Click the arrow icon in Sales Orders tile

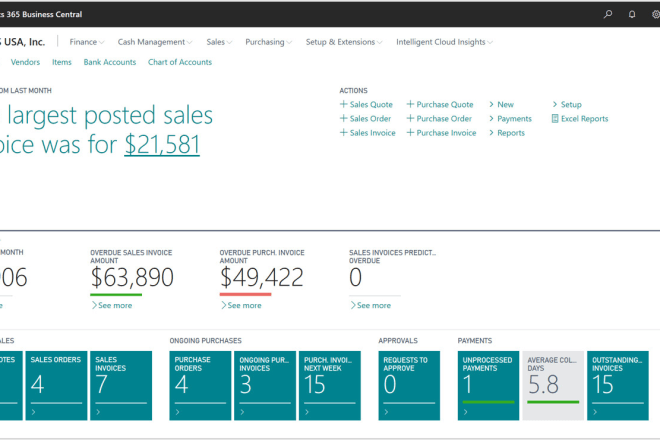[x=34, y=412]
